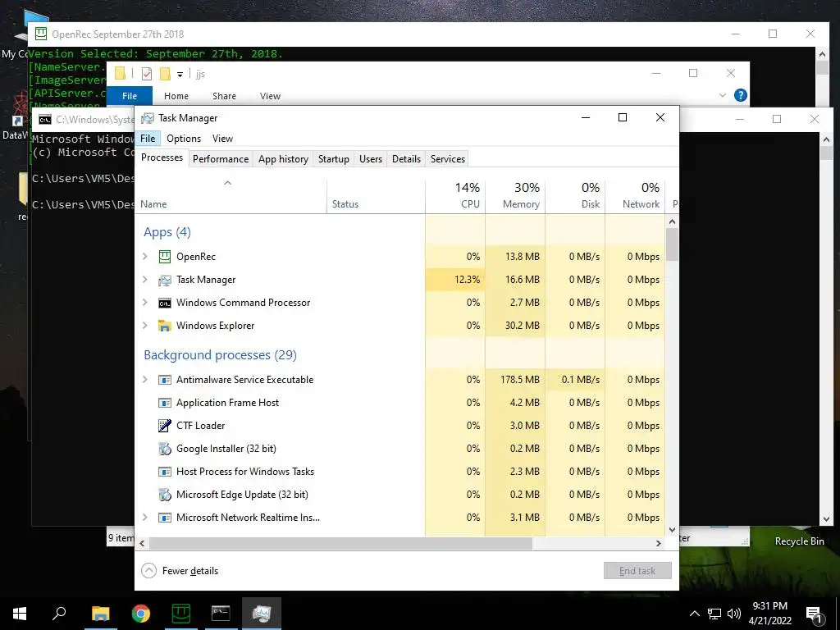
Task: Sort processes by CPU column header
Action: click(x=455, y=195)
